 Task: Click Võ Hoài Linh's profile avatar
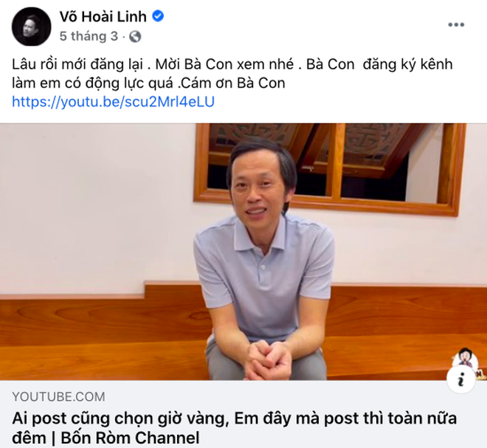coord(31,27)
